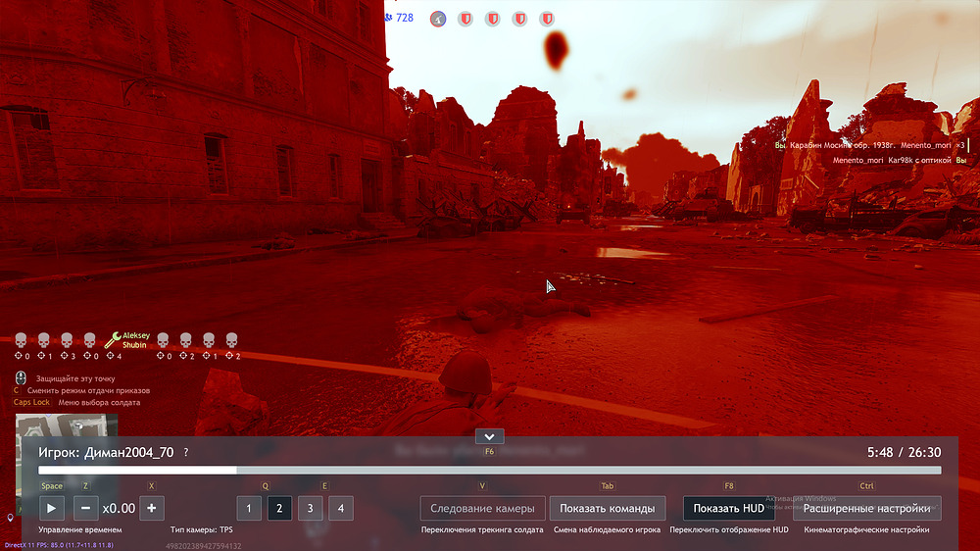This screenshot has height=551, width=980.
Task: Click the 5:48 / 26:30 time readout
Action: (x=904, y=452)
